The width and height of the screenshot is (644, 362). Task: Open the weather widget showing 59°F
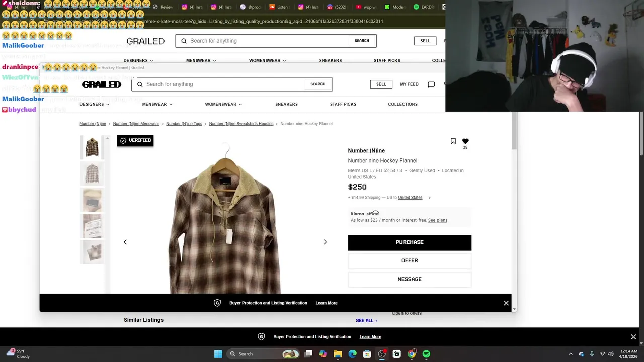[x=18, y=354]
